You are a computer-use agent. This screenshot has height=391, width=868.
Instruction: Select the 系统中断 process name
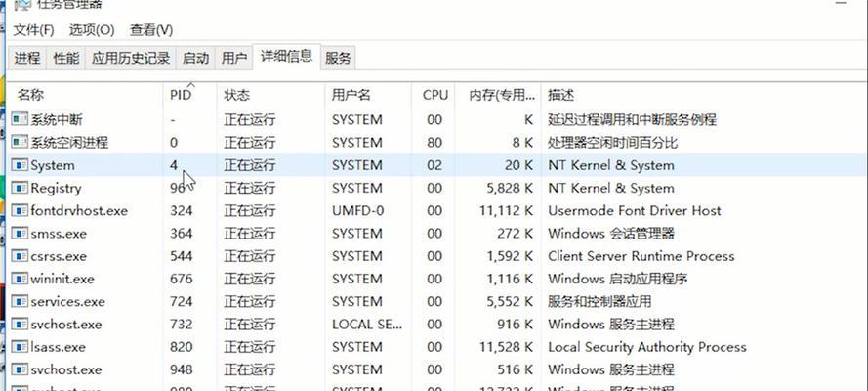point(57,119)
